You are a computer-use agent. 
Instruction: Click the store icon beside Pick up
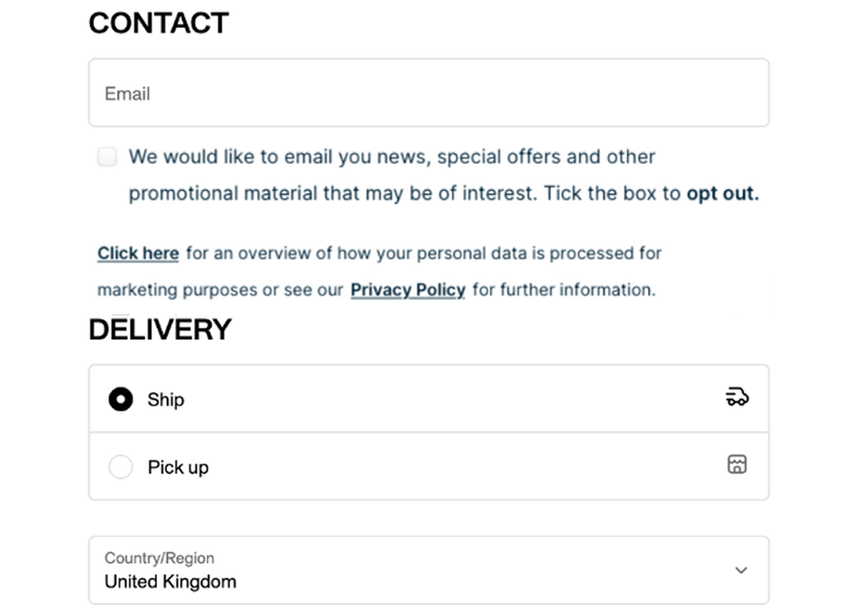pyautogui.click(x=737, y=464)
